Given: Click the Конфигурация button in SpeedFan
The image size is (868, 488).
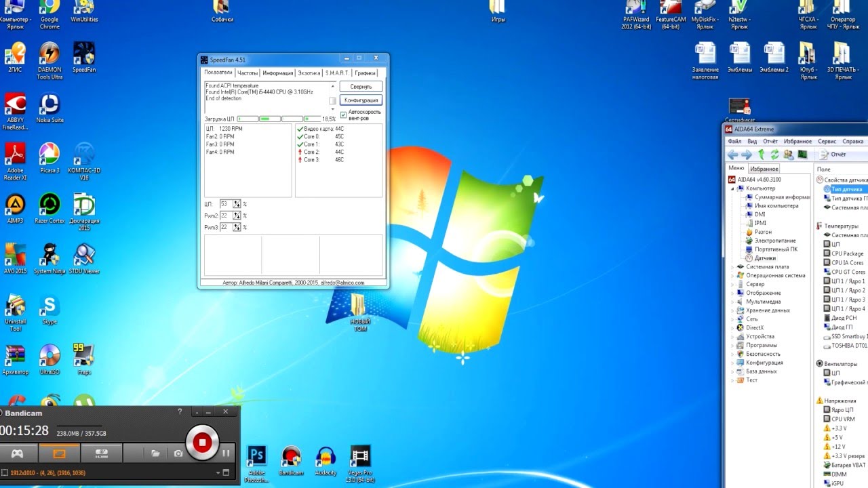Looking at the screenshot, I should pos(361,100).
